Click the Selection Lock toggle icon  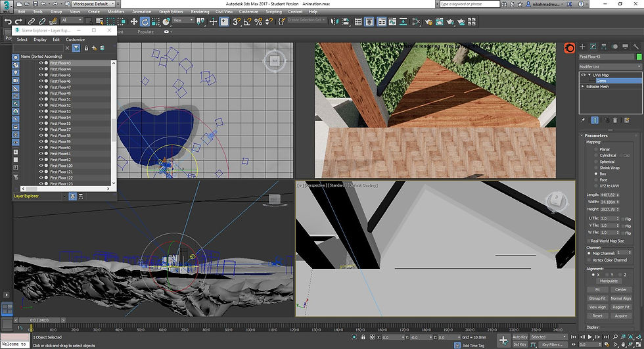tap(363, 337)
